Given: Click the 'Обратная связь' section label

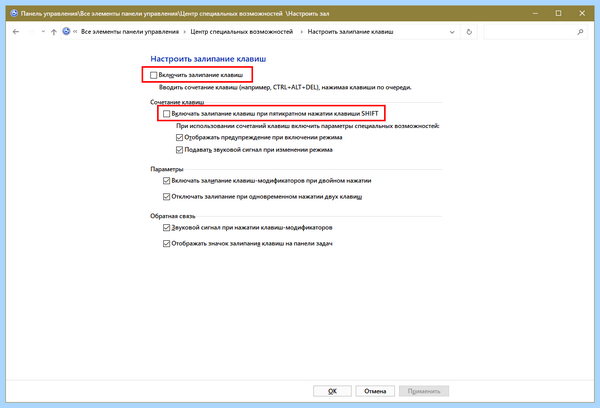Looking at the screenshot, I should pos(173,216).
